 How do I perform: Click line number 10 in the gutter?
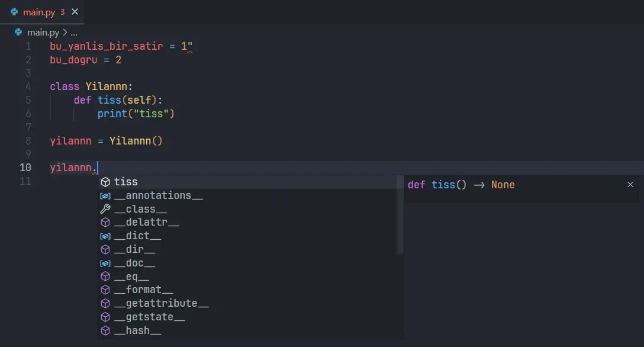coord(25,168)
